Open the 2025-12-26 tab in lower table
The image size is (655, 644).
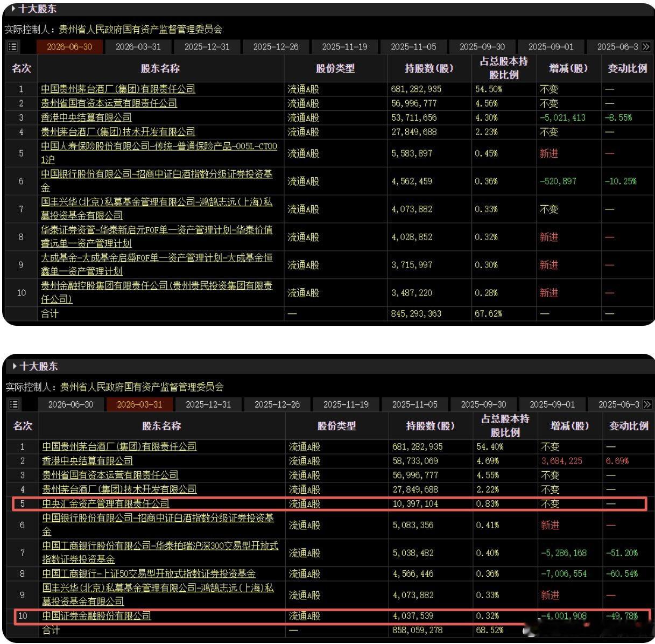coord(277,404)
